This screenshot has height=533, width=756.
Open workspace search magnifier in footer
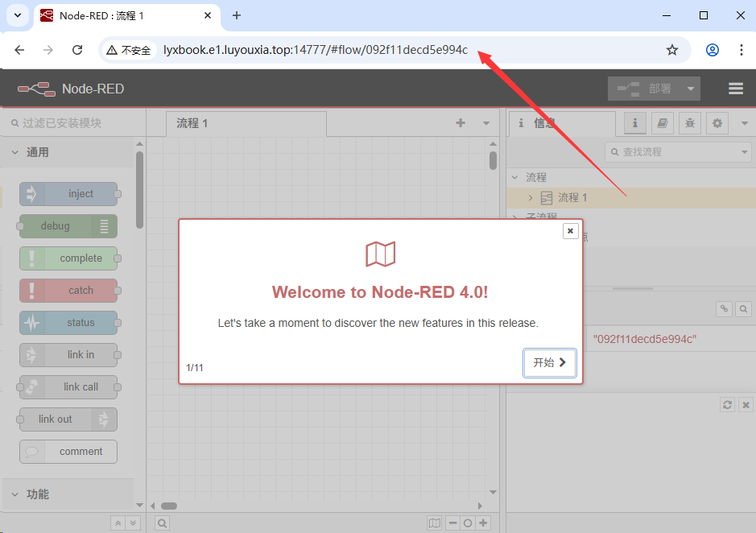(x=163, y=523)
